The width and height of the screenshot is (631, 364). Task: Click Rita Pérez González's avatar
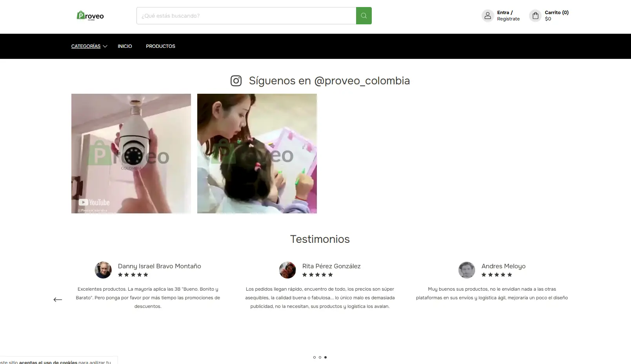click(x=287, y=270)
